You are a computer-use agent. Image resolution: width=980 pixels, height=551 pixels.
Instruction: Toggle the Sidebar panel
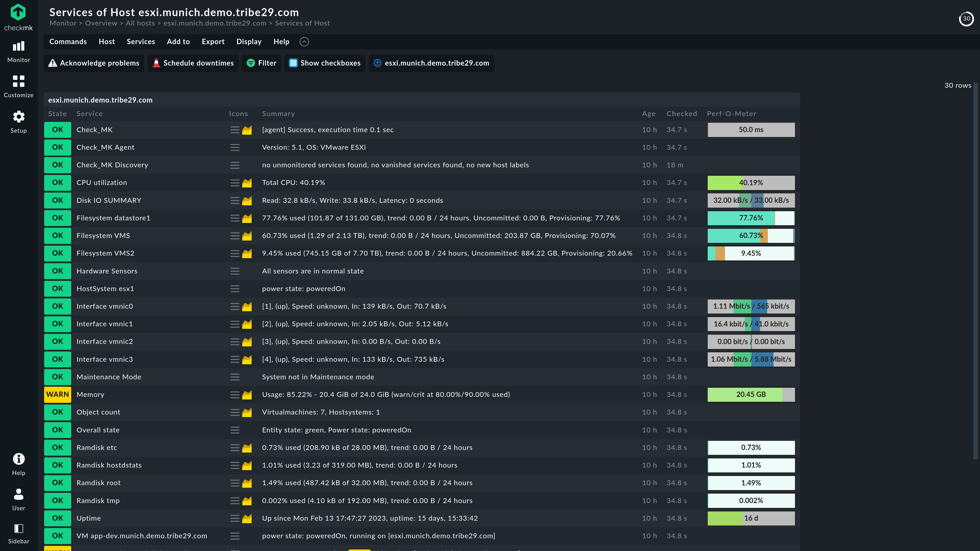(18, 534)
